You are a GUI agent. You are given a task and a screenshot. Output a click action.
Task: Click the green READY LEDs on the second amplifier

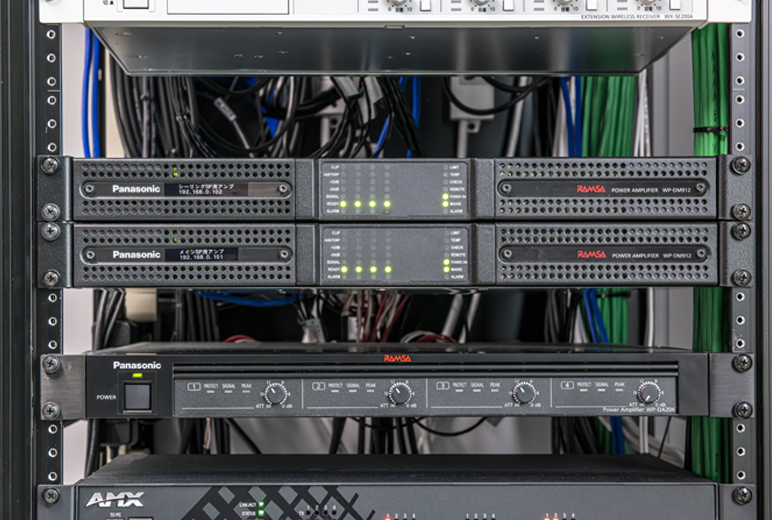pyautogui.click(x=364, y=269)
